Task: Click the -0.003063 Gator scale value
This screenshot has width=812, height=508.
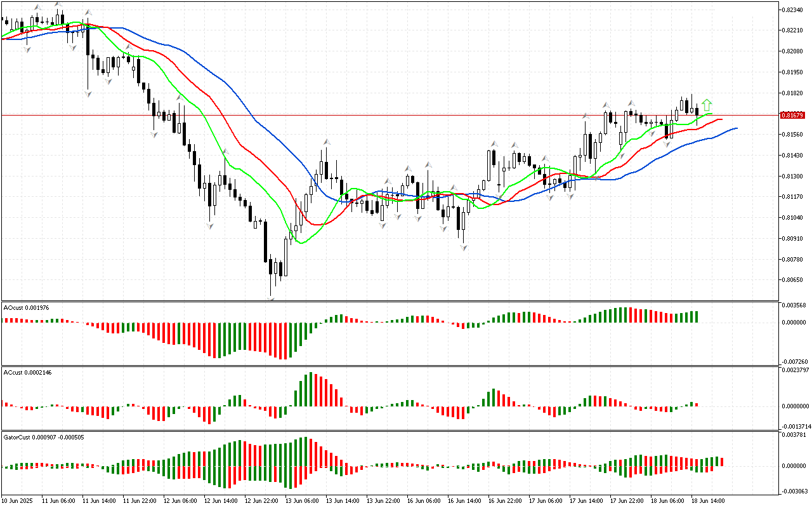Action: (794, 491)
